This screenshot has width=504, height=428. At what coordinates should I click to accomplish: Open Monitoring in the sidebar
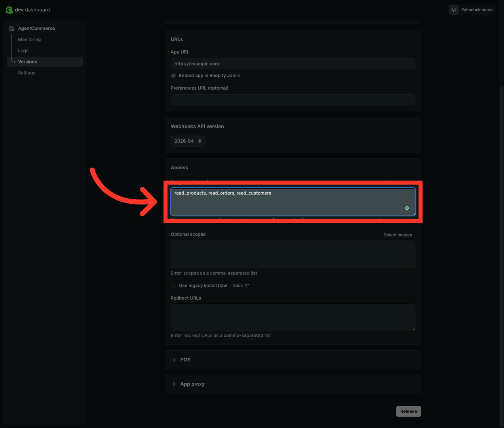pyautogui.click(x=29, y=40)
